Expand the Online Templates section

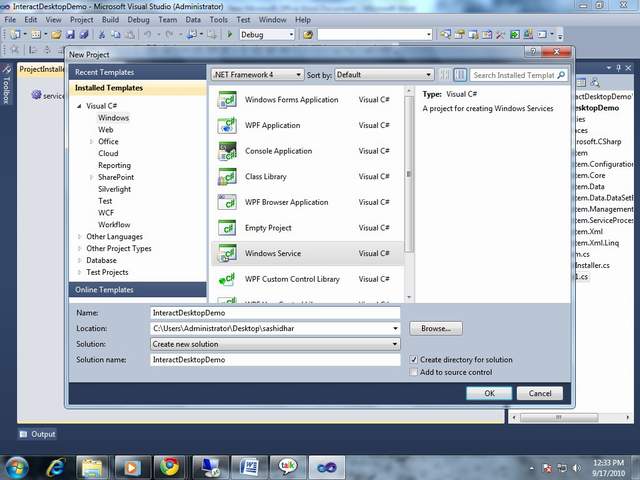(138, 290)
